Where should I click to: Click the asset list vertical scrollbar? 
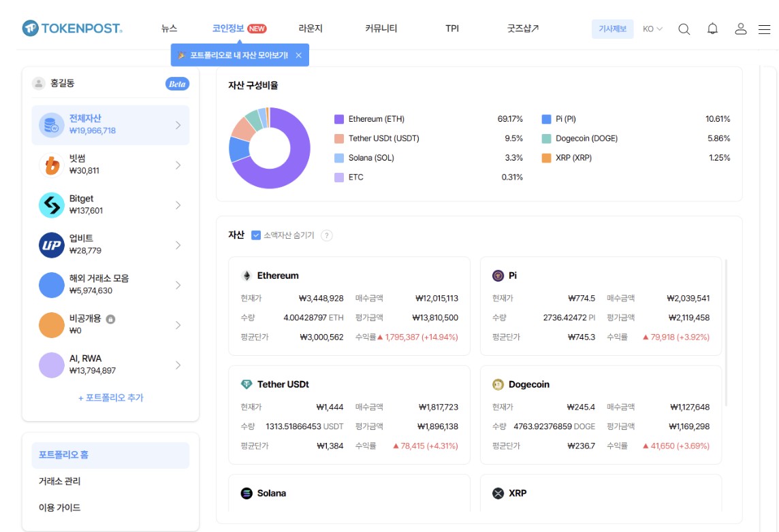[726, 333]
